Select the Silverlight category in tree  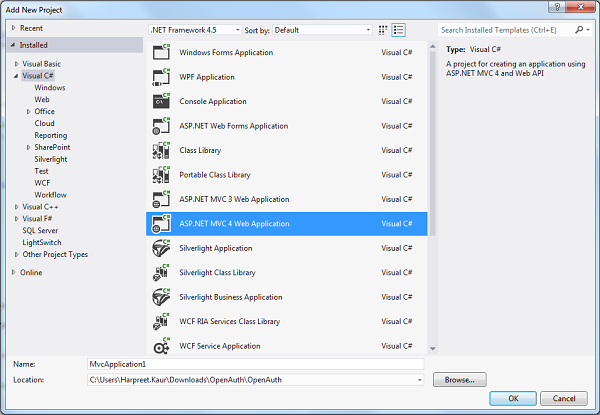pyautogui.click(x=51, y=159)
